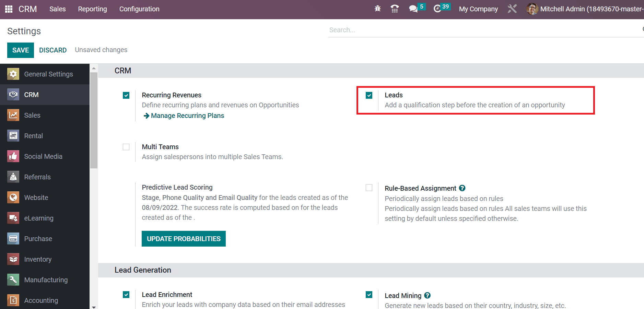Click the DISCARD button
Viewport: 644px width, 309px height.
[53, 50]
